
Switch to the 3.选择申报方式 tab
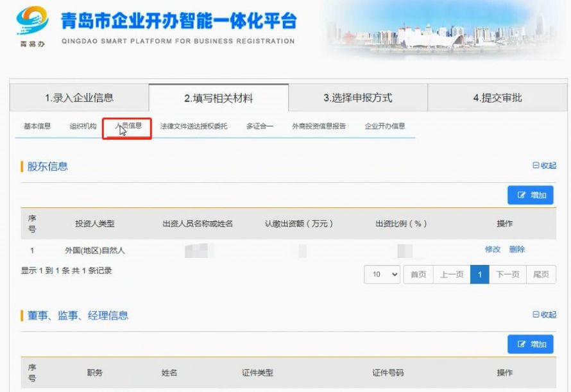[358, 98]
